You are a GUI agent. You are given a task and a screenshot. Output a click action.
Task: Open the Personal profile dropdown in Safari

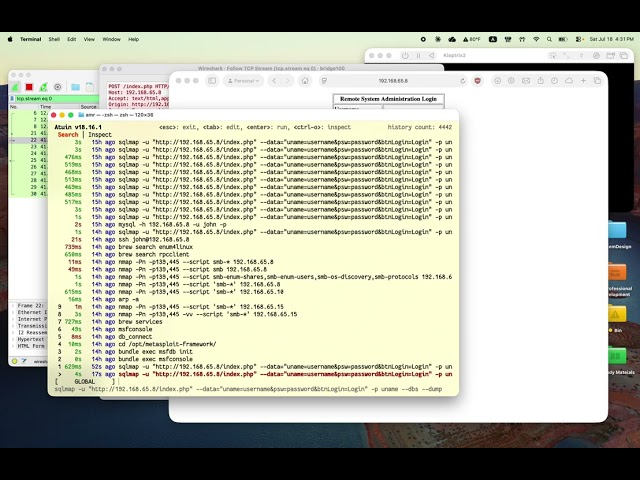pos(243,81)
